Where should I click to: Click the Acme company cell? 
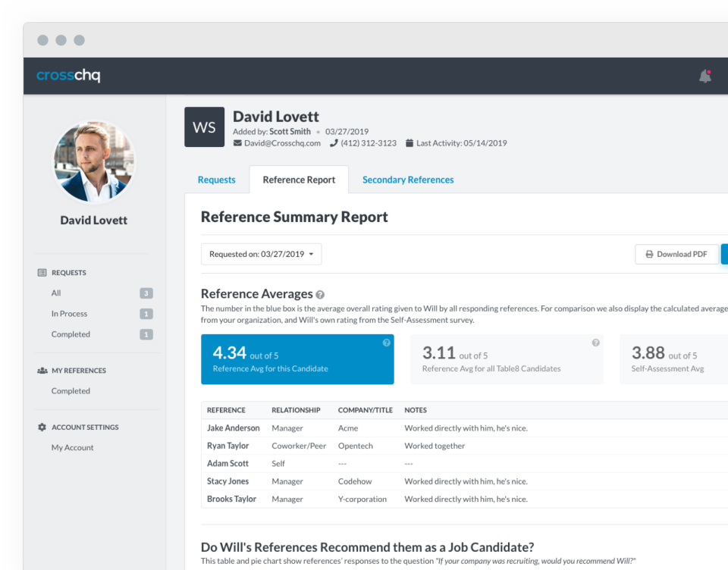pos(348,428)
